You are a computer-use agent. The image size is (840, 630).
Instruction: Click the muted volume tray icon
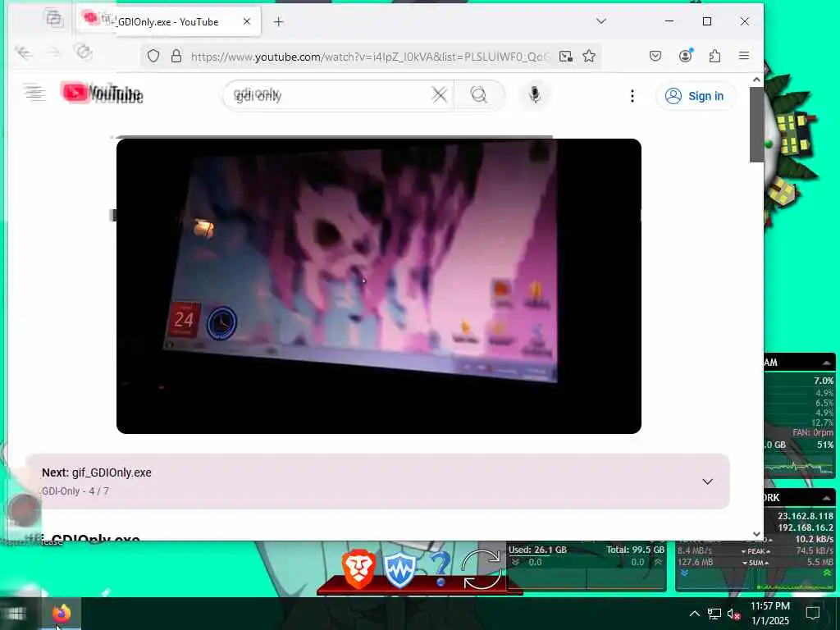tap(733, 614)
